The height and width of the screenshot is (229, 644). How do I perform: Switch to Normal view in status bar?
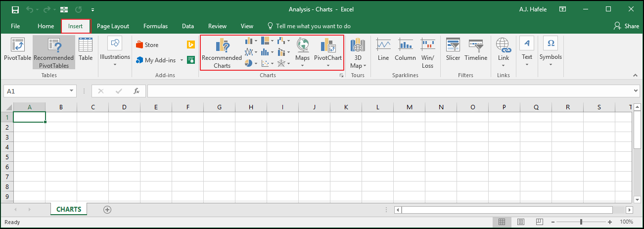[501, 222]
